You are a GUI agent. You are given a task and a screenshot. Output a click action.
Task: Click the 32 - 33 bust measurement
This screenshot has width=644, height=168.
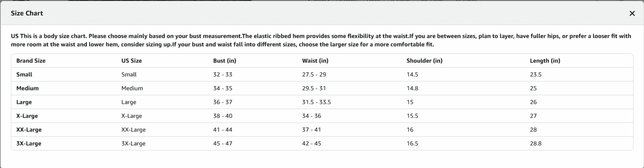(222, 74)
